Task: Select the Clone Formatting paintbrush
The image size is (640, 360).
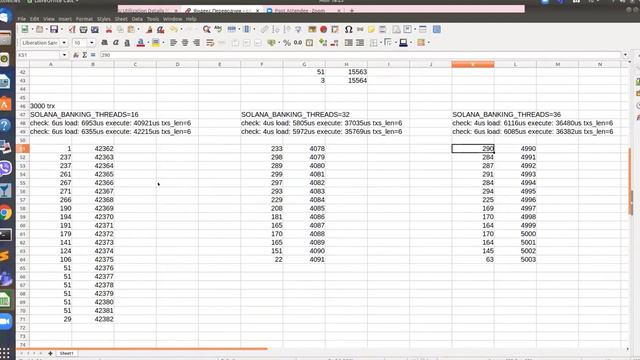Action: 149,29
